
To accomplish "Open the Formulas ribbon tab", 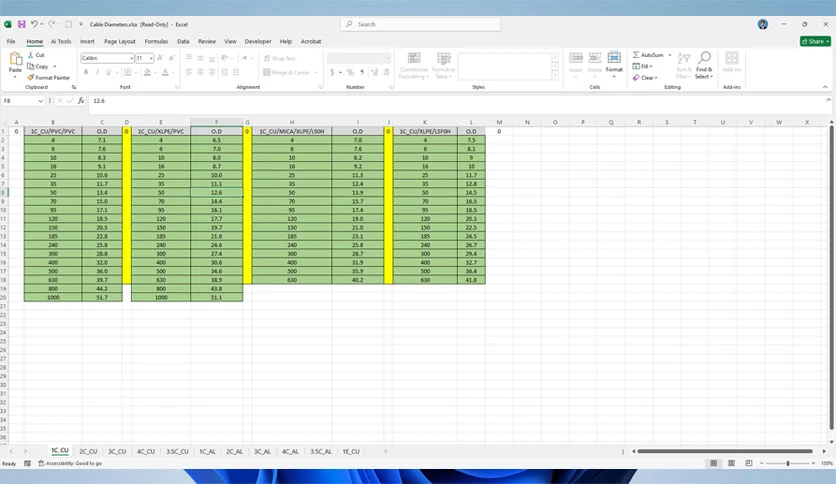I will click(x=156, y=41).
